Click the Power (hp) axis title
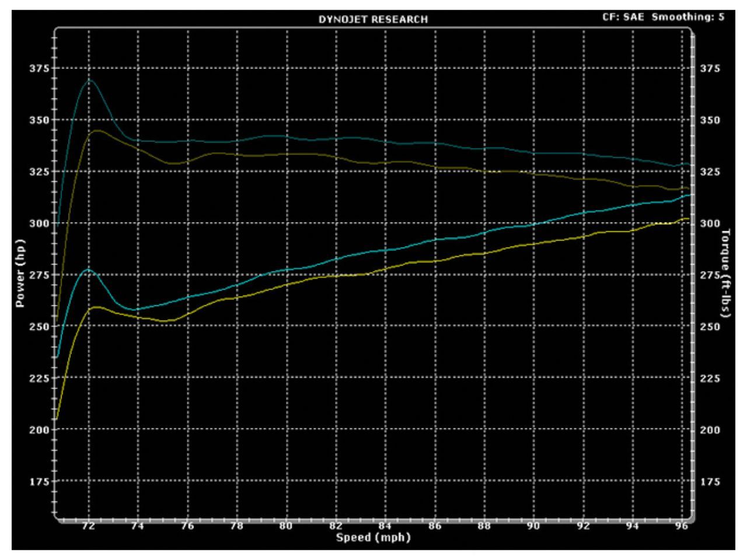Image resolution: width=747 pixels, height=560 pixels. point(21,274)
